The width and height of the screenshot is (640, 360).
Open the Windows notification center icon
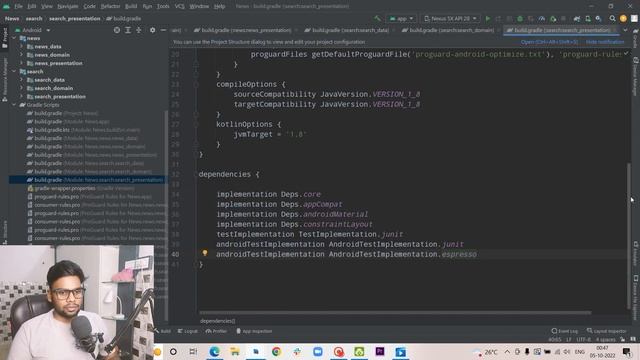[627, 351]
